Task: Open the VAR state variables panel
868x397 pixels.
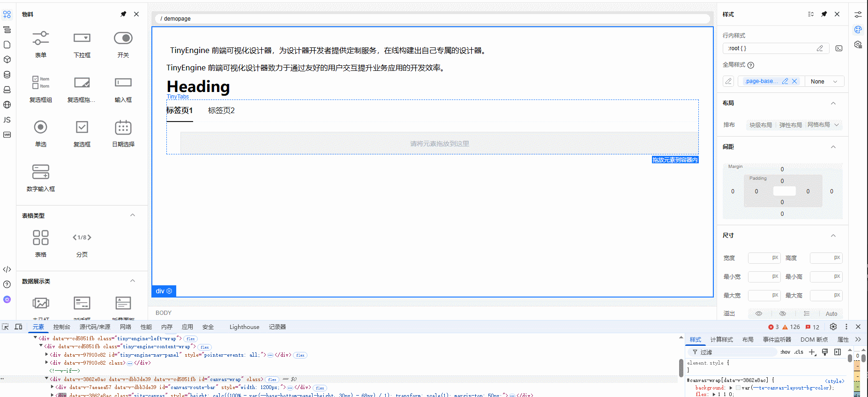Action: click(x=7, y=135)
